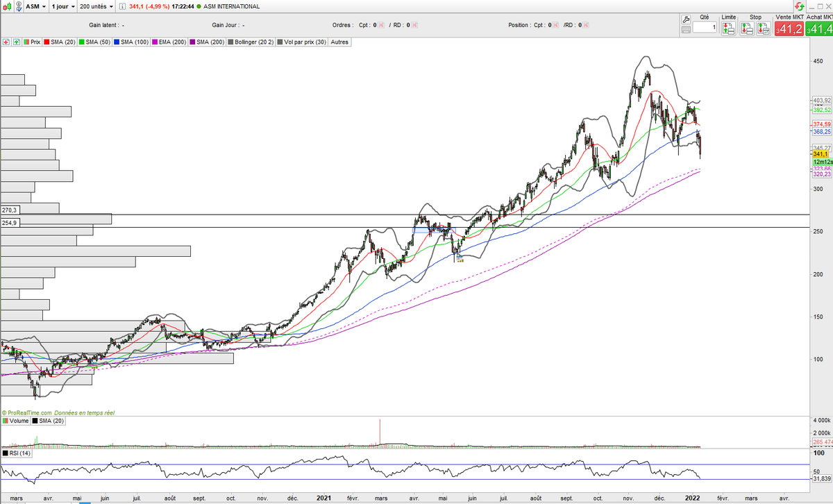Cancel RD orders with the red X
833x504 pixels.
(414, 25)
